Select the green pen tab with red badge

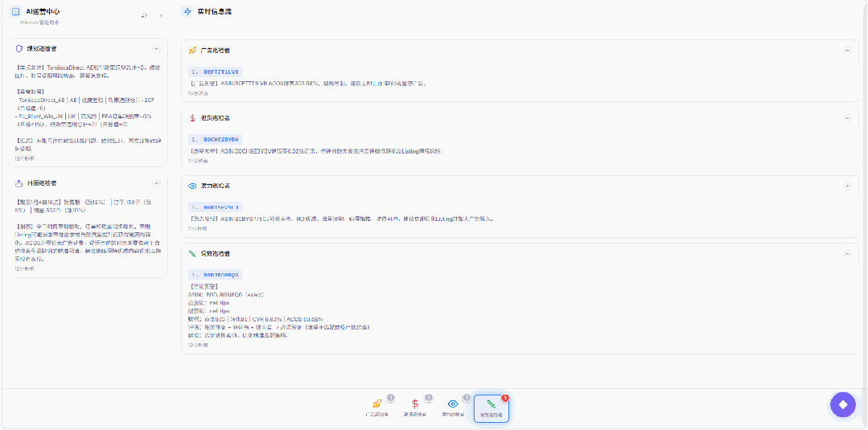click(x=491, y=407)
